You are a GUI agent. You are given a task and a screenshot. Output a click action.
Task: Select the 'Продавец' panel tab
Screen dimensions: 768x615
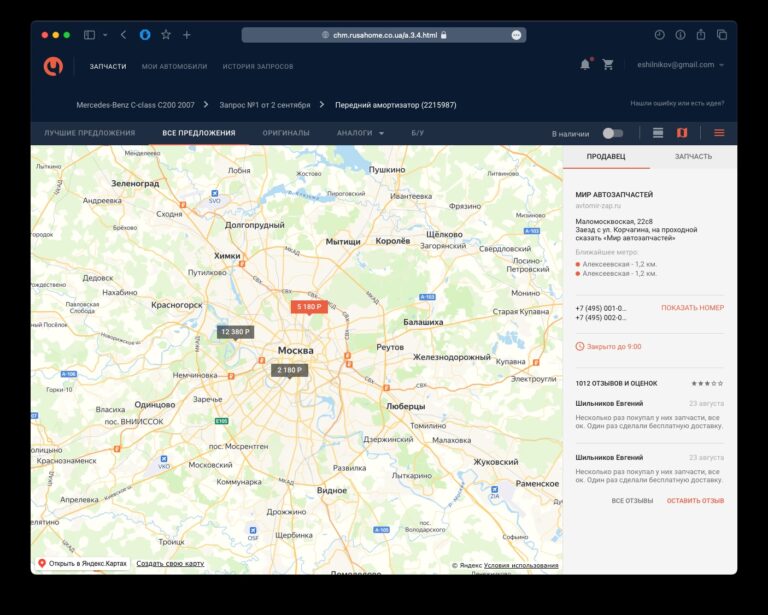click(606, 157)
